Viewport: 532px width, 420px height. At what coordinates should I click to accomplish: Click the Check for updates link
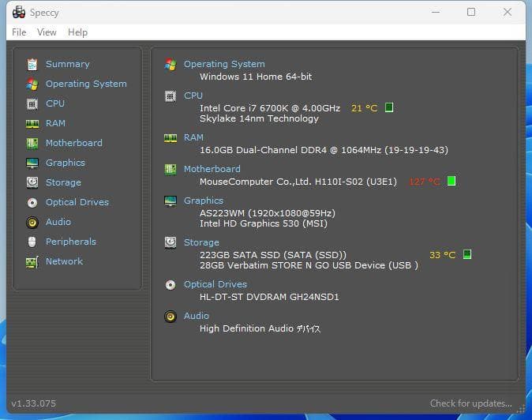[x=471, y=403]
